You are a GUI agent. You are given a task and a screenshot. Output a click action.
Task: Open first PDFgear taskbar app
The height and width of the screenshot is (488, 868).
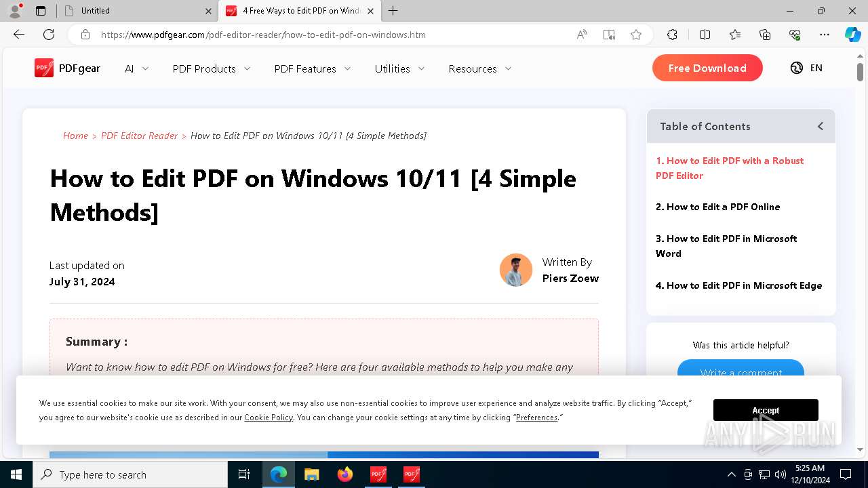pos(378,474)
